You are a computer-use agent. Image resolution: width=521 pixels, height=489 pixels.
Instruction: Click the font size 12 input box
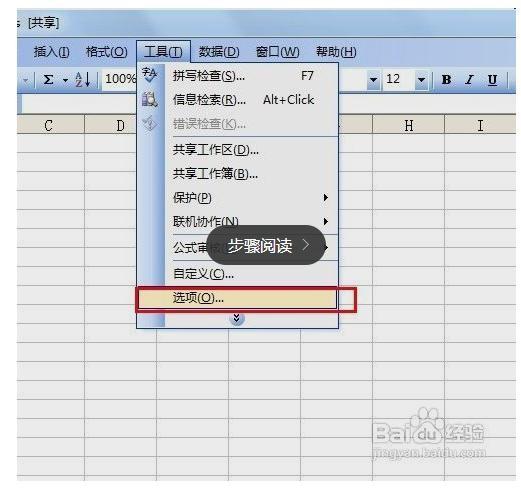399,79
